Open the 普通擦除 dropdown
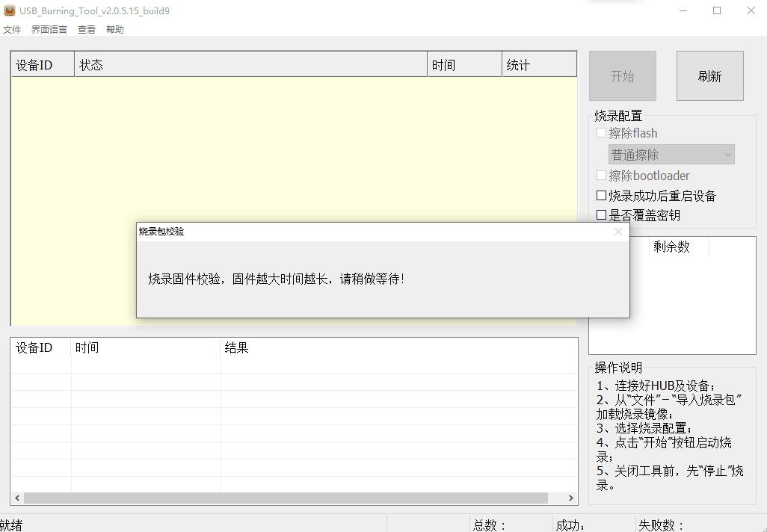The height and width of the screenshot is (532, 767). click(671, 154)
